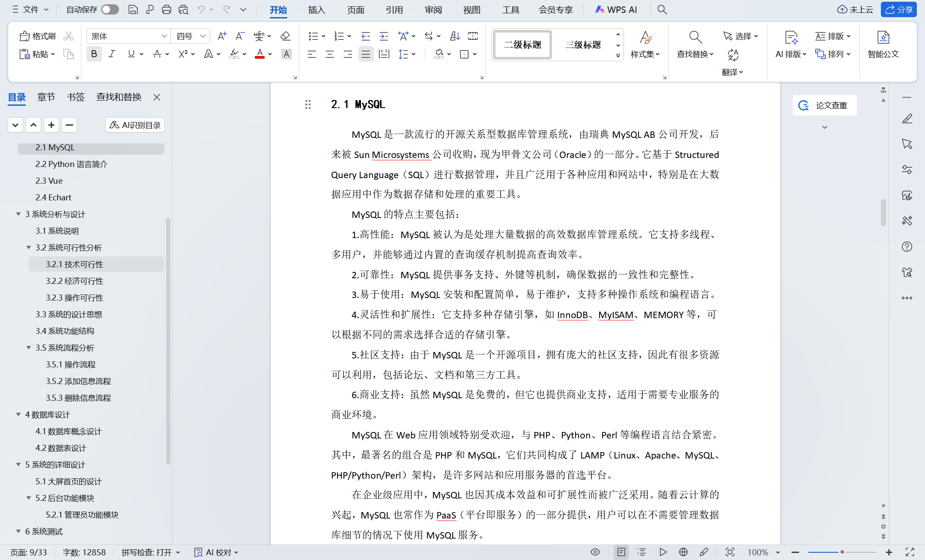This screenshot has width=925, height=560.
Task: Open 查找替换 find and replace
Action: pos(695,44)
